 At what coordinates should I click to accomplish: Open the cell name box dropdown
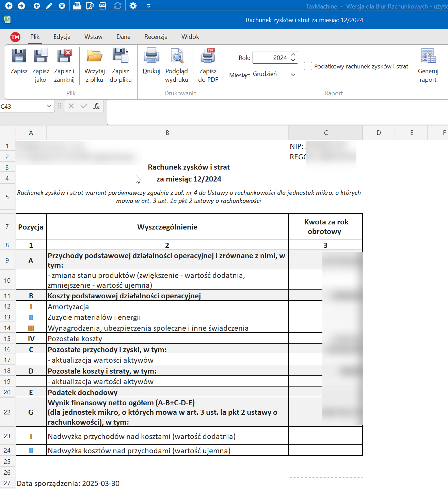coord(49,106)
